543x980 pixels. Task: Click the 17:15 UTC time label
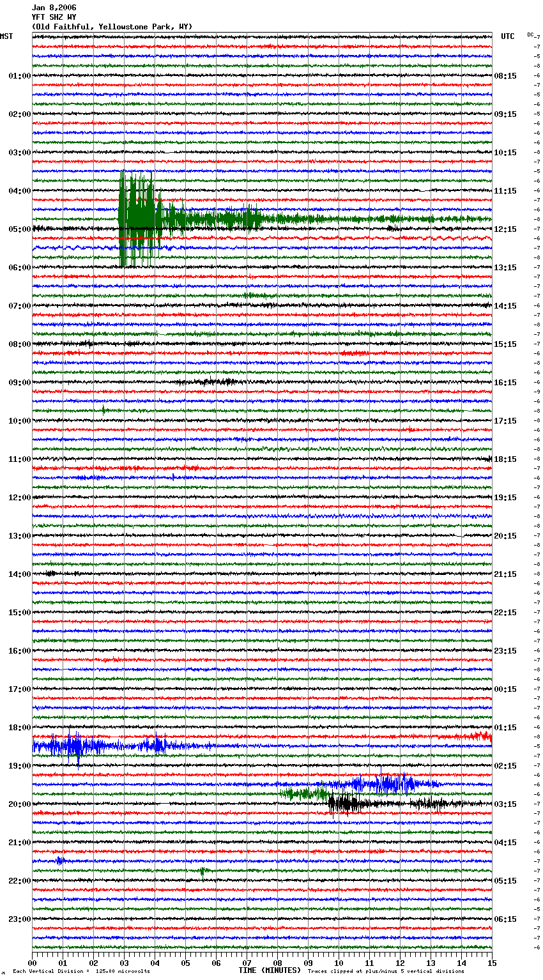(505, 421)
